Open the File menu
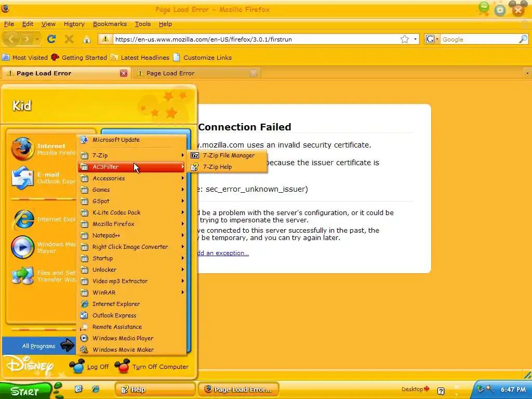The height and width of the screenshot is (399, 532). tap(9, 24)
